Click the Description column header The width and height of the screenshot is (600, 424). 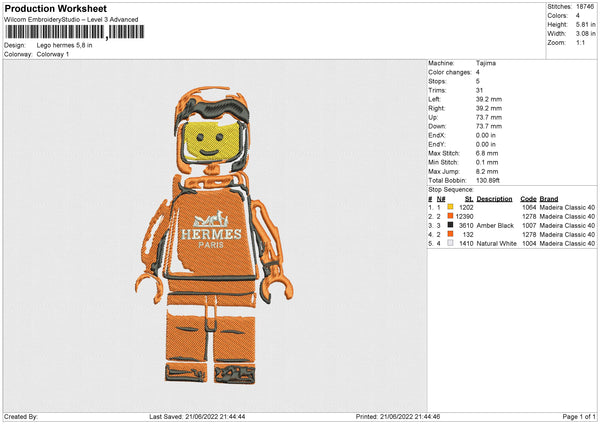click(x=494, y=199)
